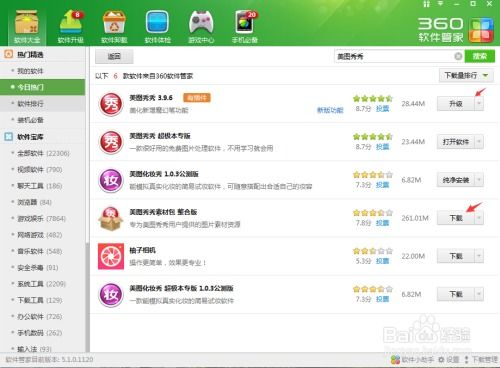Click 下载 for 美图化妆秀 超极本专版
This screenshot has height=368, width=500.
[x=456, y=294]
